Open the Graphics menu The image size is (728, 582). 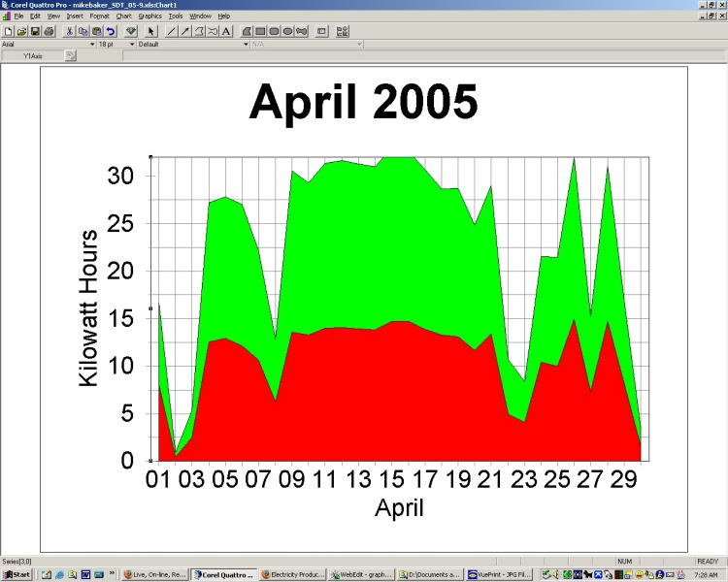(x=149, y=16)
